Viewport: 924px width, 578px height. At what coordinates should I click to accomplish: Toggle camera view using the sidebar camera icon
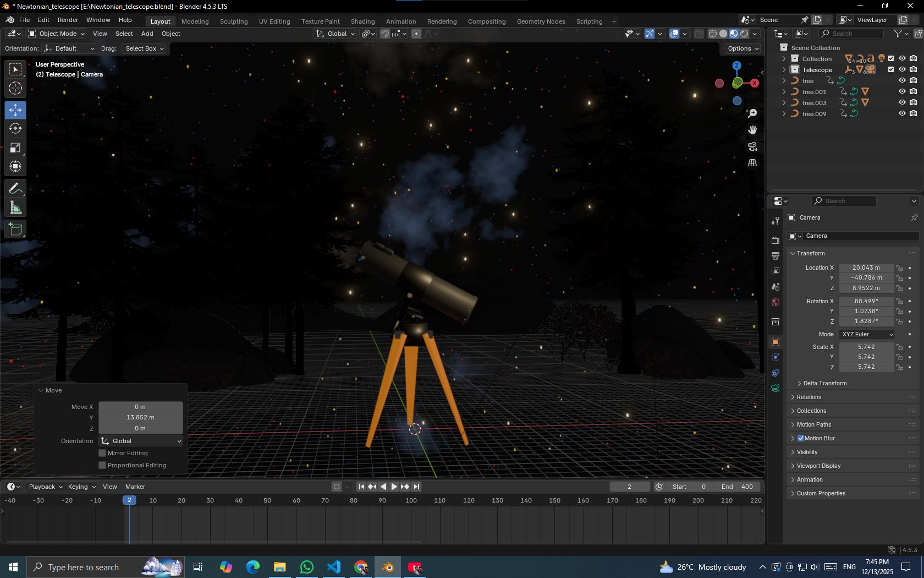(x=752, y=146)
